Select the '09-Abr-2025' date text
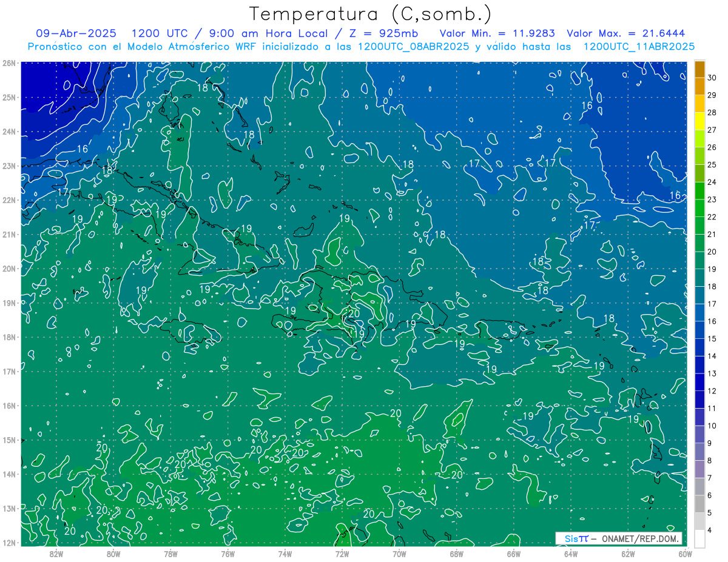This screenshot has height=562, width=728. click(x=76, y=33)
